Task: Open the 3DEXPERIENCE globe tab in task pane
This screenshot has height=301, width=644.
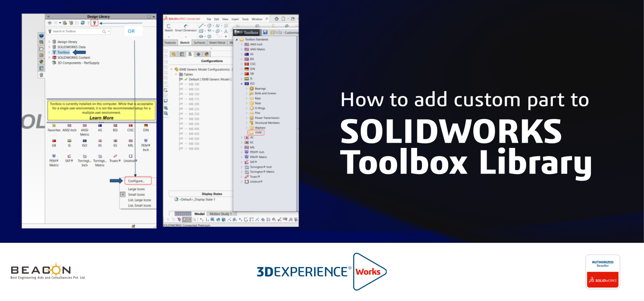Action: click(x=41, y=36)
